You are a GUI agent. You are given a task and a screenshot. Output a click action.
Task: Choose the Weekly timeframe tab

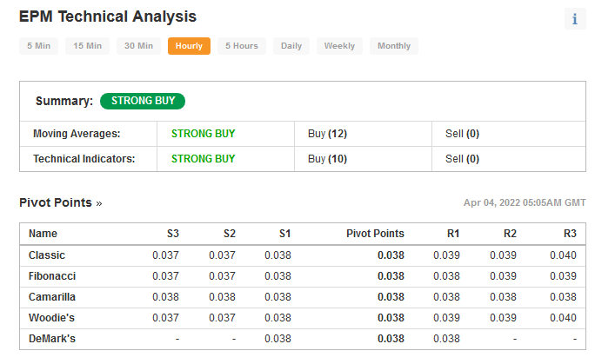[339, 46]
